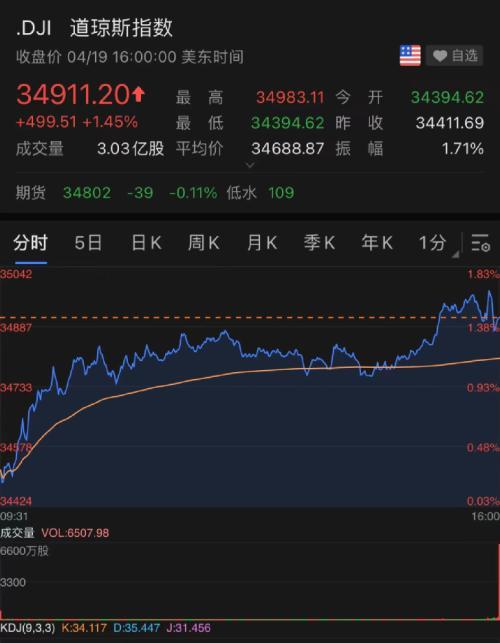Tap the J:31.456 value
Screen dimensions: 500x643
(188, 628)
